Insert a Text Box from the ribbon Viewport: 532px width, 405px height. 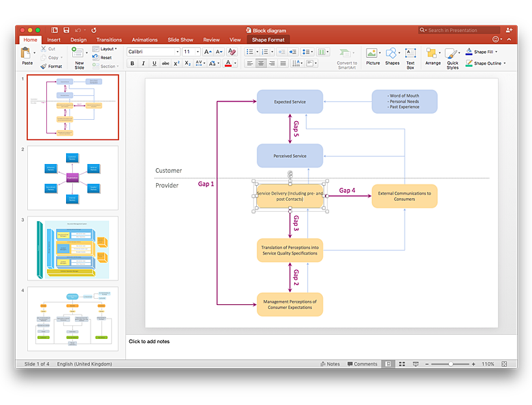[410, 58]
